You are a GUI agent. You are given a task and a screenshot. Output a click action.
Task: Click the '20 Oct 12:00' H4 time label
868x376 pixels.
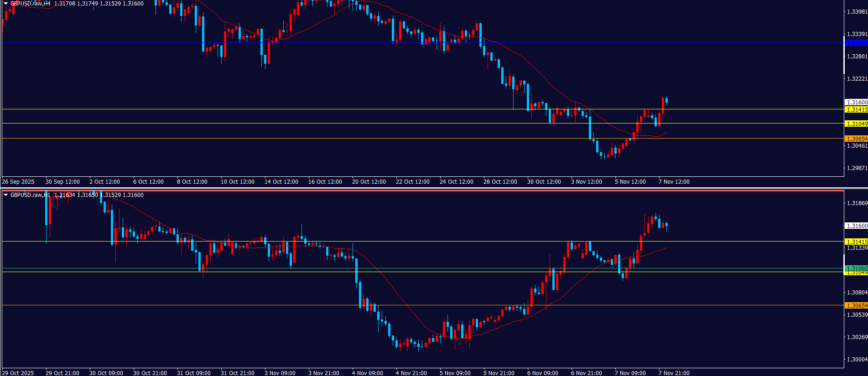tap(369, 182)
